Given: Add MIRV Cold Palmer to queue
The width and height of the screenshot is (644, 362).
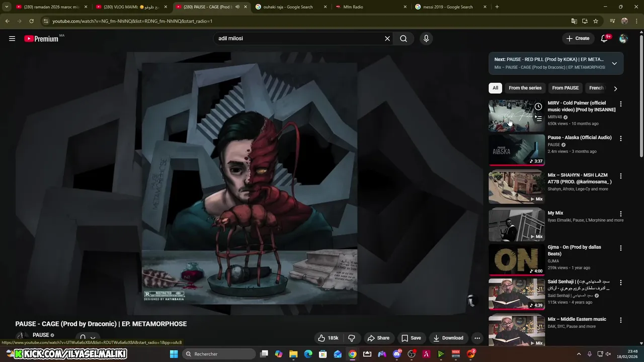Looking at the screenshot, I should 538,119.
